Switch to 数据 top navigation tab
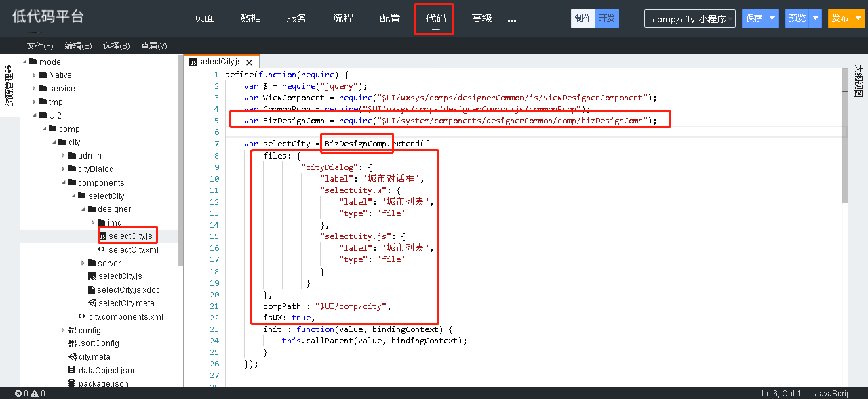Screen dimensions: 868x399 (x=250, y=18)
